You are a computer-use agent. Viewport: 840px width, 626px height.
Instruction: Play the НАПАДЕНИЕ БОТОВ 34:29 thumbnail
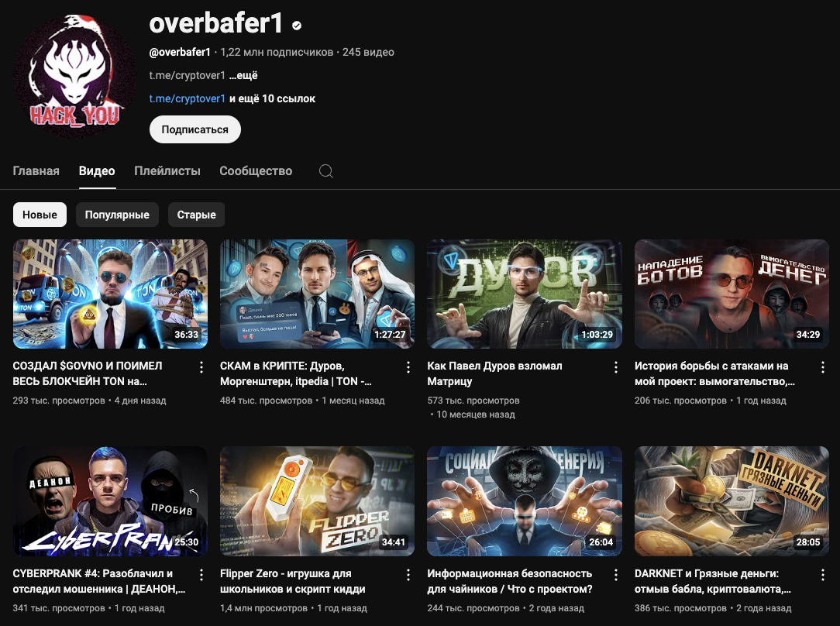732,294
